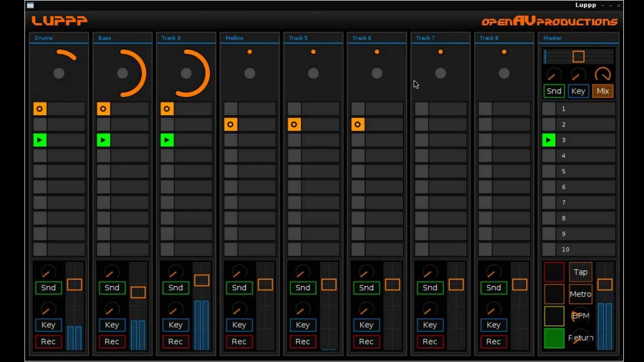The image size is (644, 362).
Task: Toggle Key button on Track 7
Action: coord(430,325)
